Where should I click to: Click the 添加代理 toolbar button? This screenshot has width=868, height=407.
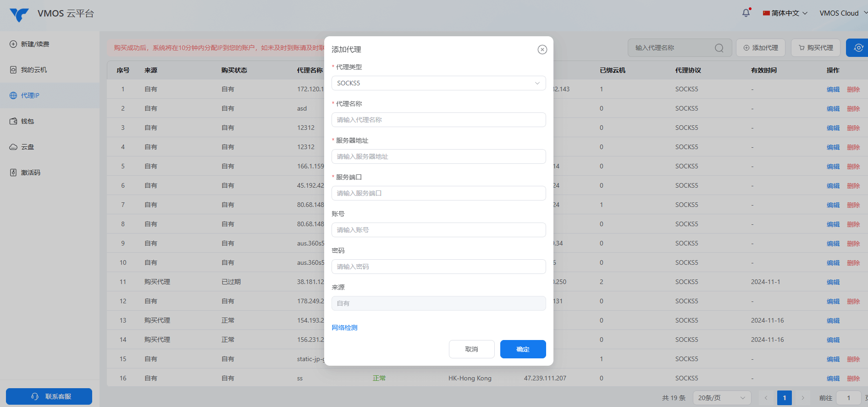point(761,48)
